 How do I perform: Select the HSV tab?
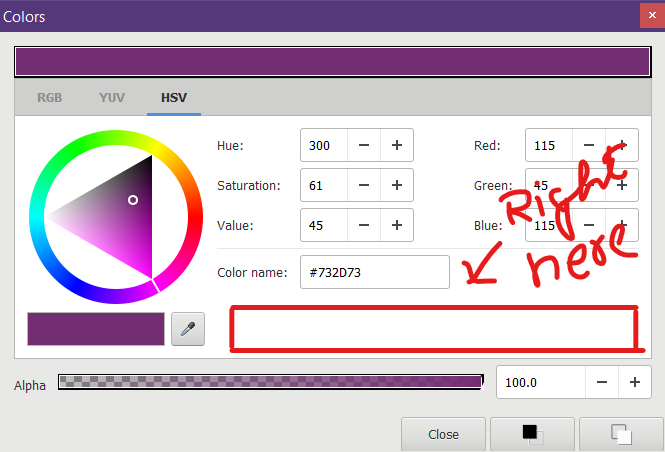pyautogui.click(x=174, y=98)
